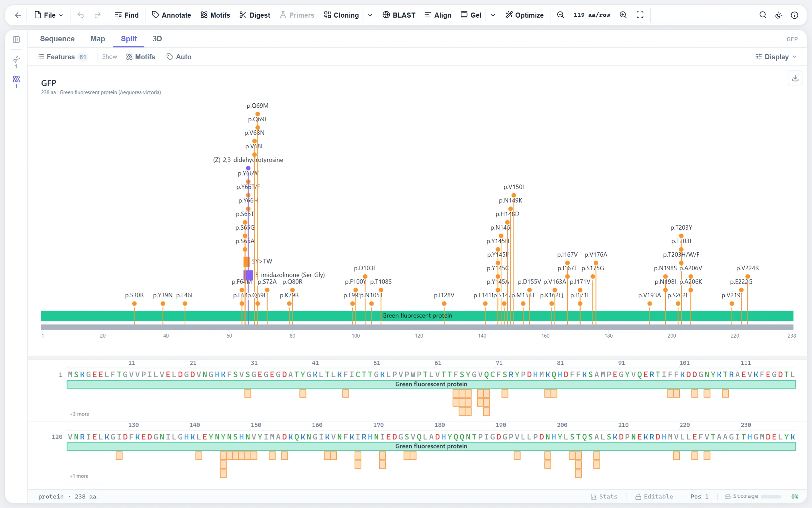Click the sidebar motifs icon labeled 1

point(16,81)
